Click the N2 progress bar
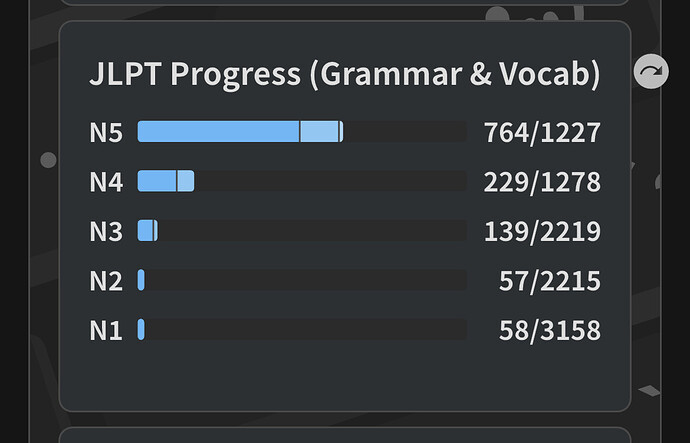 (302, 280)
